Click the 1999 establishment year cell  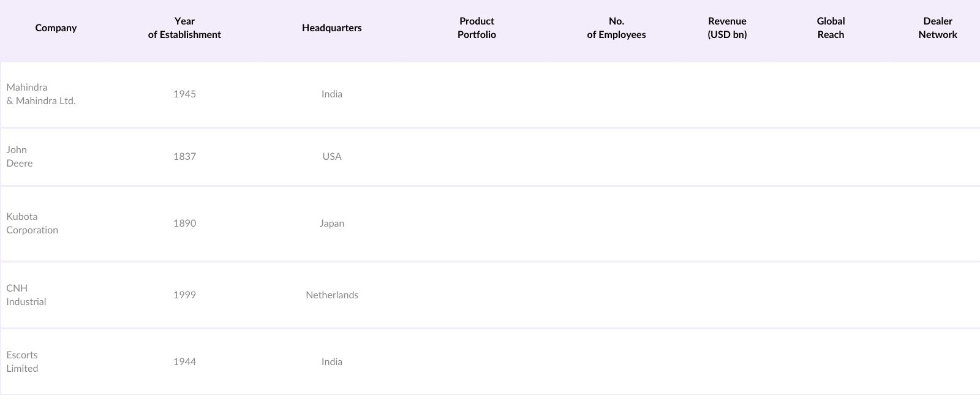pyautogui.click(x=184, y=295)
